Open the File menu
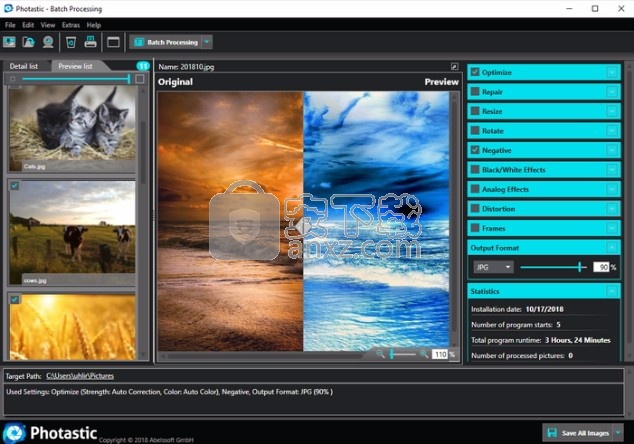 10,25
